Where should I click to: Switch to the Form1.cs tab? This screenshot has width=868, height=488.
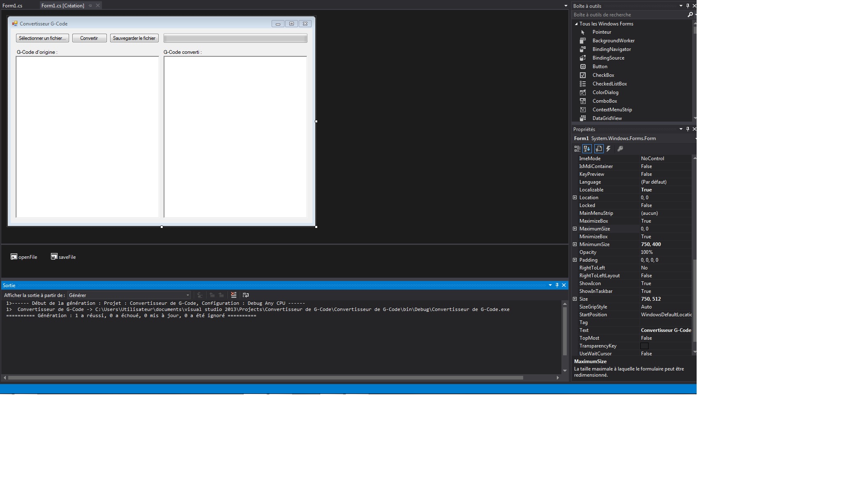click(x=12, y=5)
